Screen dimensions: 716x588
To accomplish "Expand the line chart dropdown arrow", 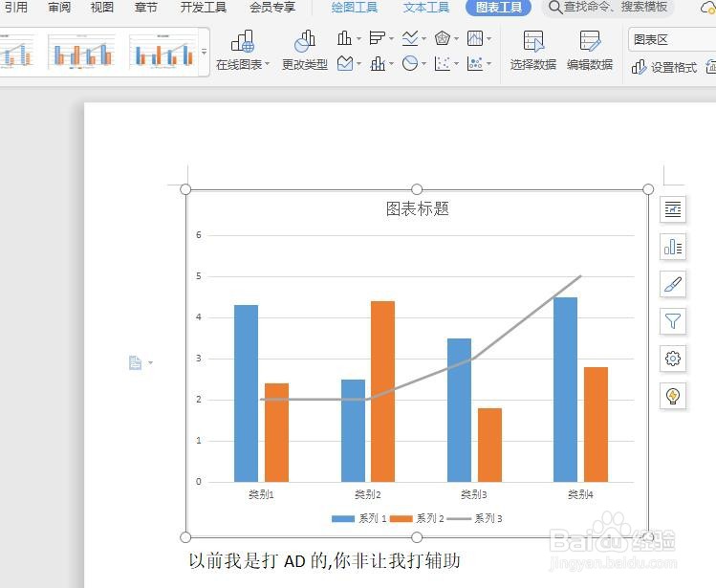I will pyautogui.click(x=423, y=39).
